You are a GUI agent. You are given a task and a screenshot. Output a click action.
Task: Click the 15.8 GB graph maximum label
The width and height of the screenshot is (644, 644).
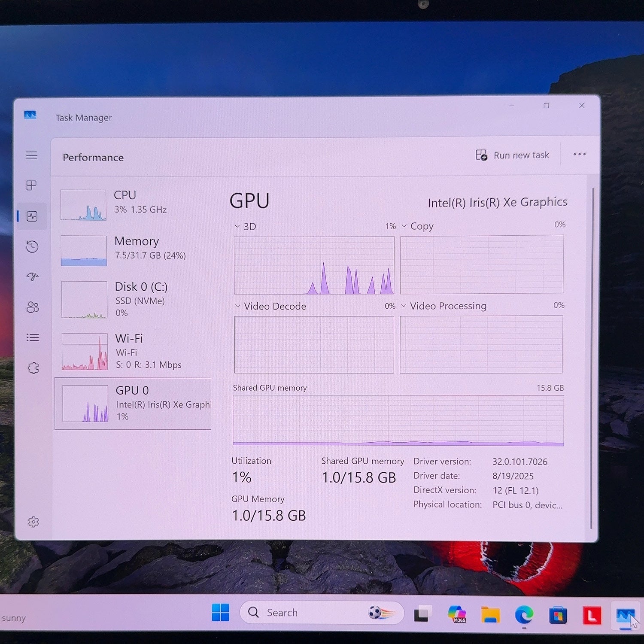(550, 388)
